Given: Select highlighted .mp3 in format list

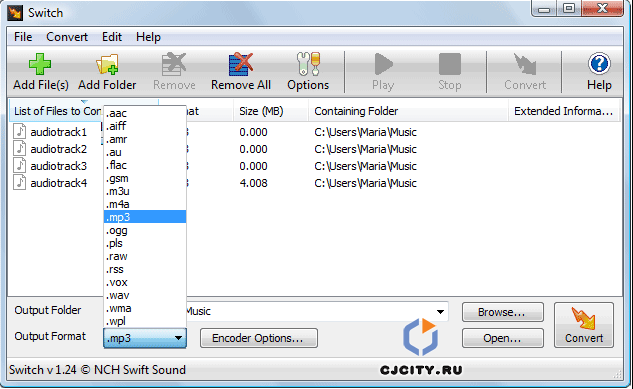Looking at the screenshot, I should point(145,217).
